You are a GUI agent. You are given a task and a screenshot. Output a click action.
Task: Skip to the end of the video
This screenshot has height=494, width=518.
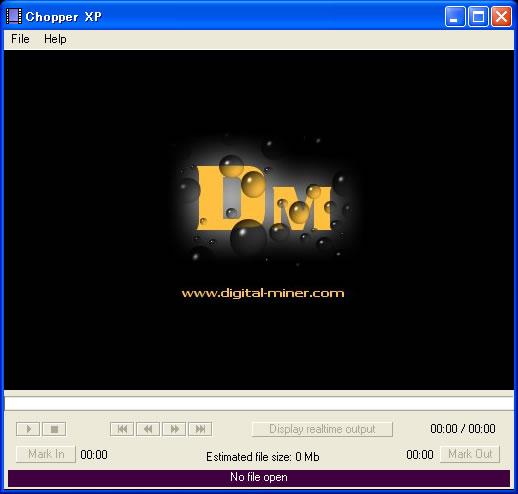click(200, 429)
